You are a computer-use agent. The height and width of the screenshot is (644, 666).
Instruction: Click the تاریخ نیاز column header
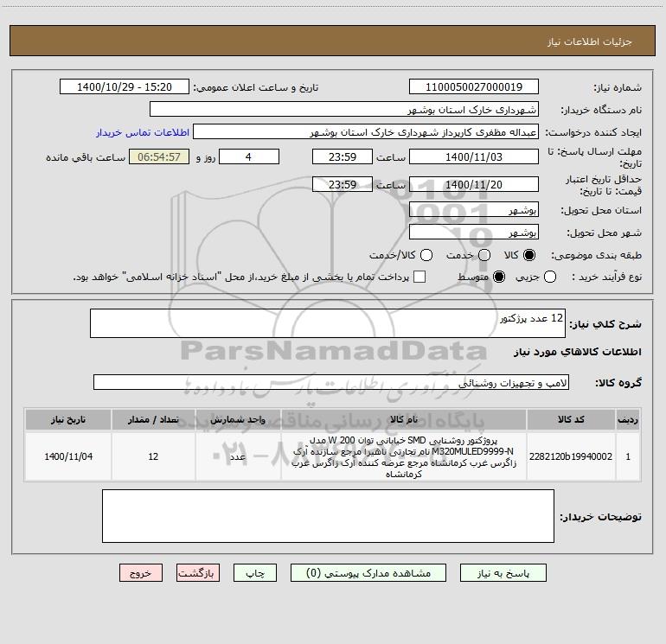(68, 419)
